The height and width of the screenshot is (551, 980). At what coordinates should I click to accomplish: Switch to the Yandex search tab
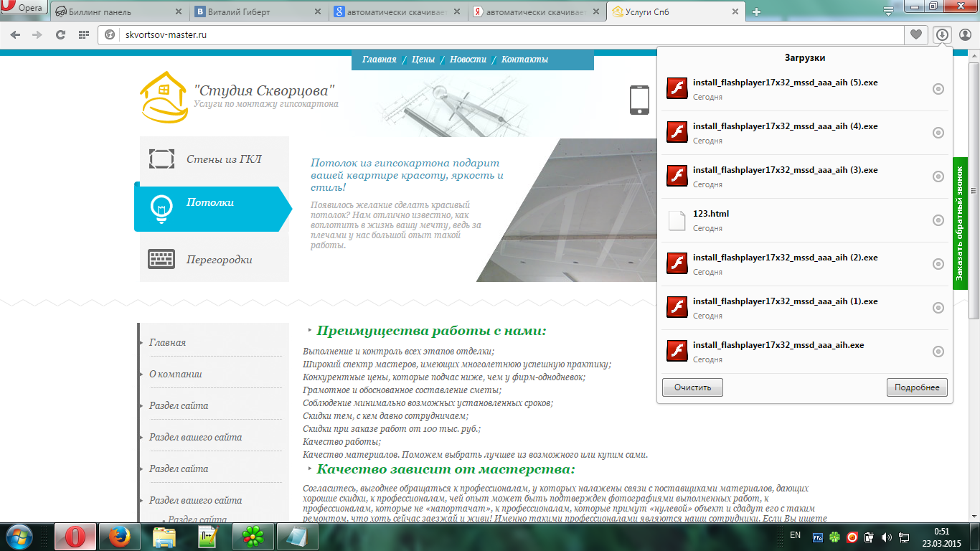(537, 11)
